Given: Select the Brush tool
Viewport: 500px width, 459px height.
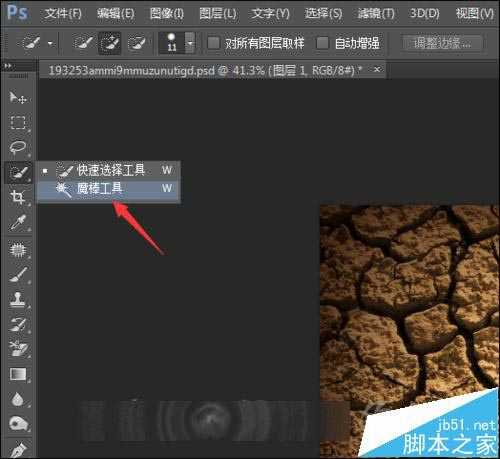Looking at the screenshot, I should point(18,274).
